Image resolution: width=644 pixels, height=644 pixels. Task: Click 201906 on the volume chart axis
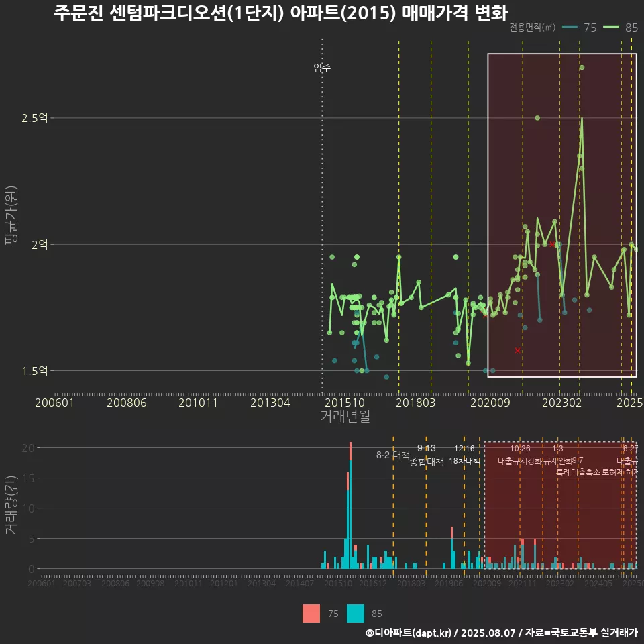(449, 583)
